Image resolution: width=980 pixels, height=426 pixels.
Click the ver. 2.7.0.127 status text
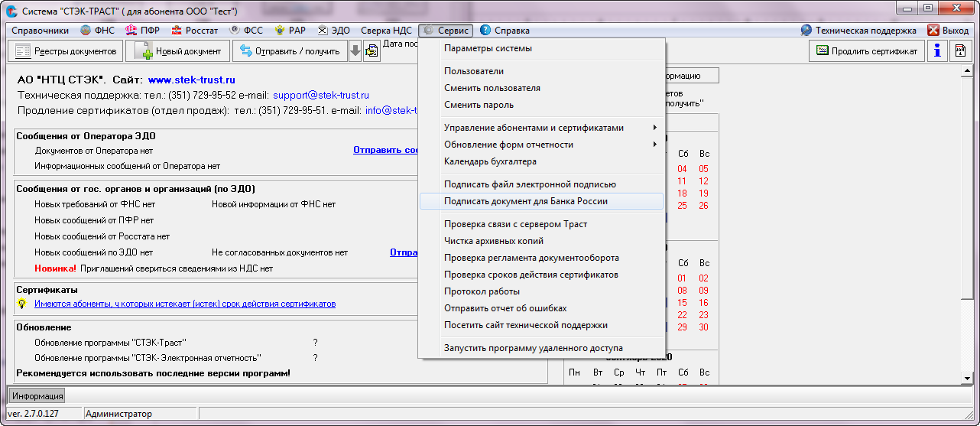(33, 414)
